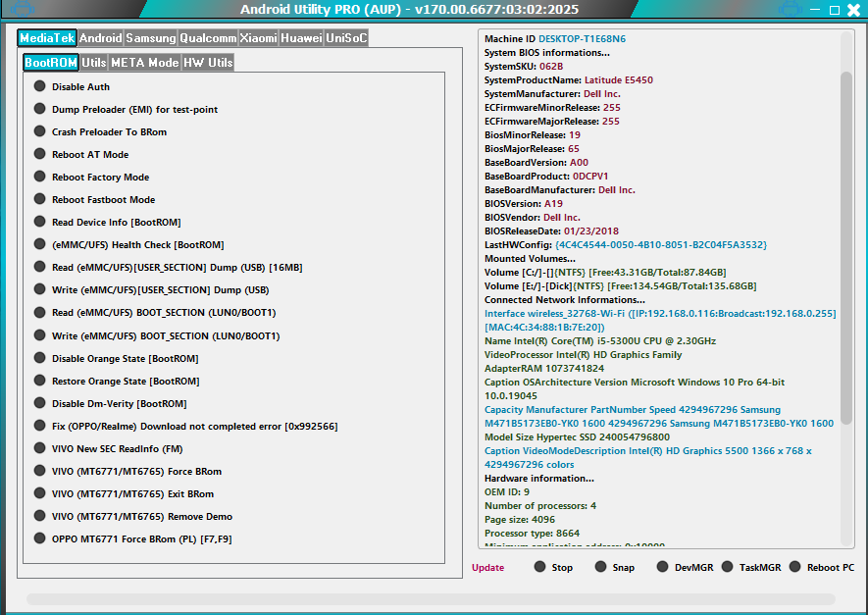Run Read Device Info [BootROM]

39,222
